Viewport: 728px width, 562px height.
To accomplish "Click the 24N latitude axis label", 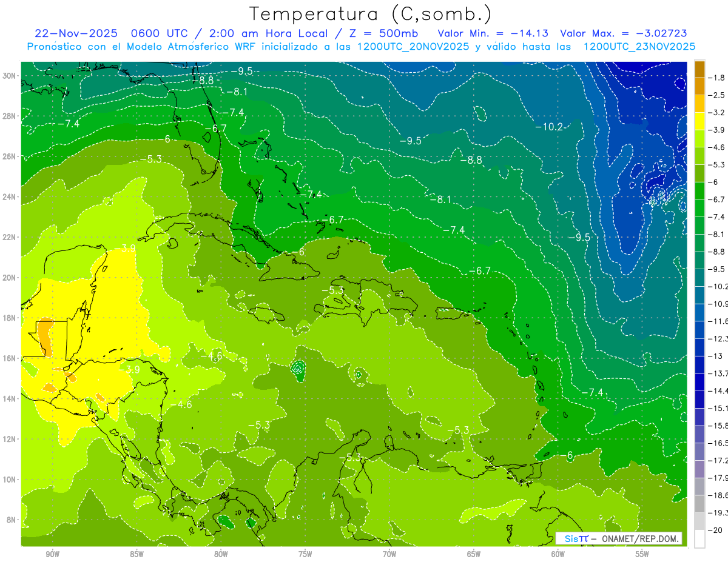I will [10, 197].
